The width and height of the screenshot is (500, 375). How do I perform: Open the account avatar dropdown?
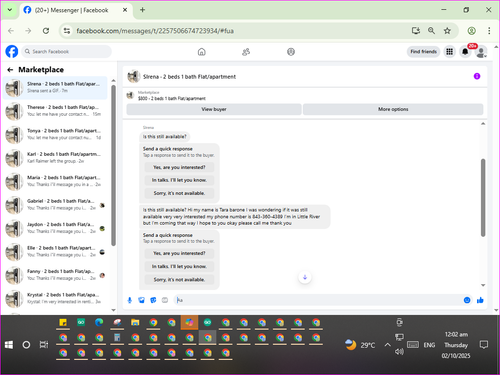coord(481,52)
